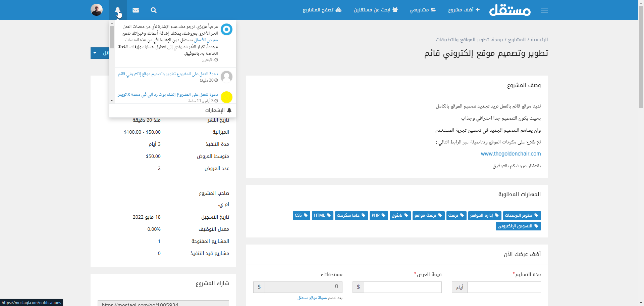The image size is (644, 306).
Task: Open 'أضف مشروع' in navbar
Action: [x=464, y=10]
